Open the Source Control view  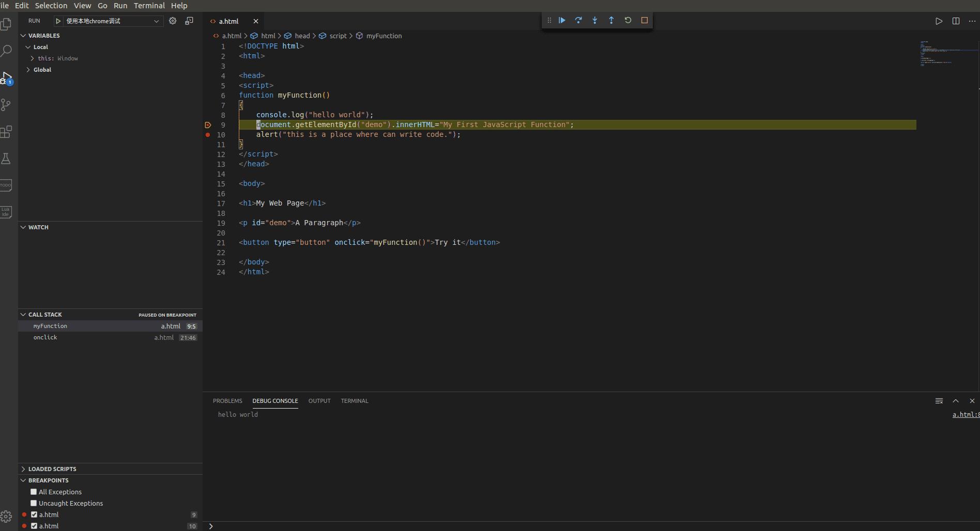click(x=6, y=105)
